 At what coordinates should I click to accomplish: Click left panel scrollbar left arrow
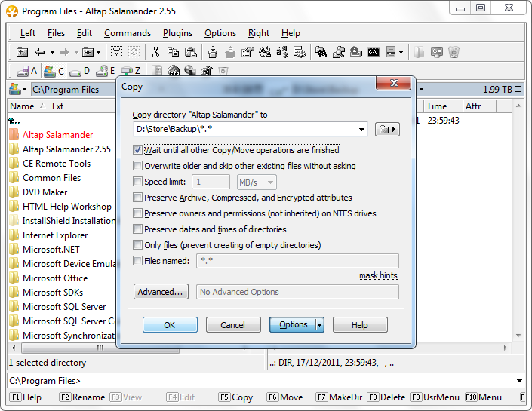coord(14,348)
